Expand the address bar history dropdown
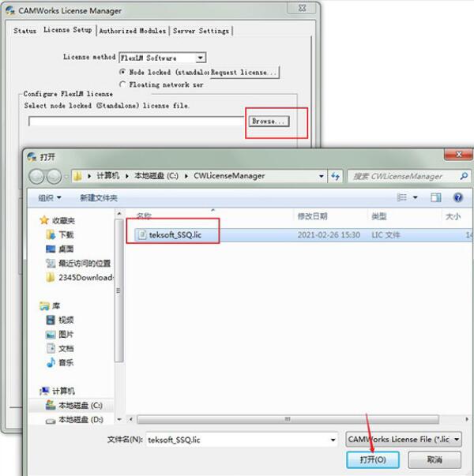Screen dimensions: 474x476 pyautogui.click(x=322, y=176)
